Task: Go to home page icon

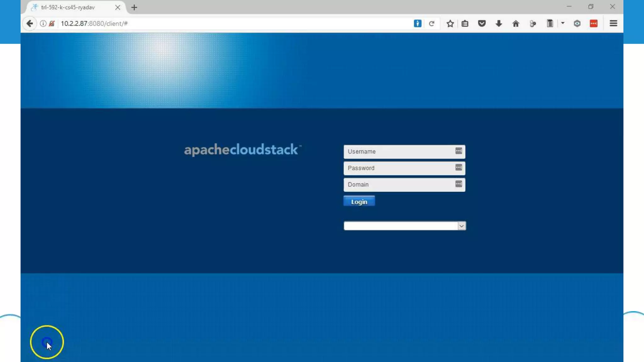Action: 516,24
